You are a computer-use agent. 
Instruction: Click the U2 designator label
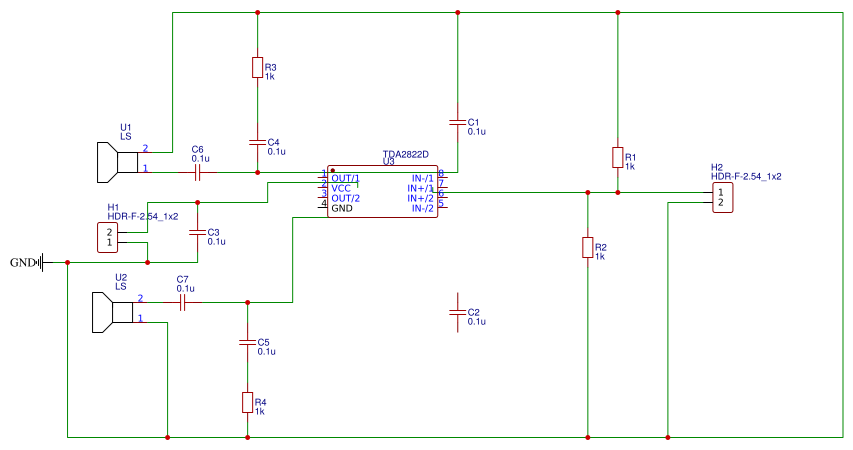pyautogui.click(x=121, y=278)
